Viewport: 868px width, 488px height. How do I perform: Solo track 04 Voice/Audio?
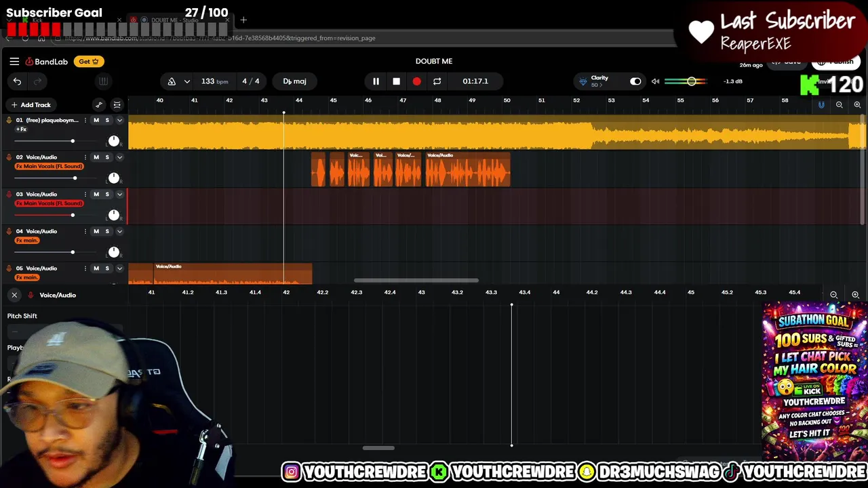(x=107, y=231)
